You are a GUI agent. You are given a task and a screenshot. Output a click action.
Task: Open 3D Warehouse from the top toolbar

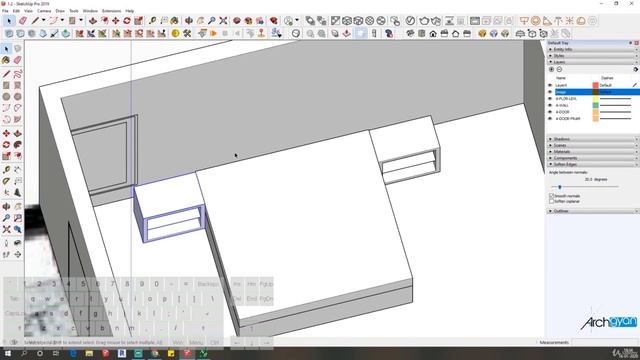(x=237, y=20)
